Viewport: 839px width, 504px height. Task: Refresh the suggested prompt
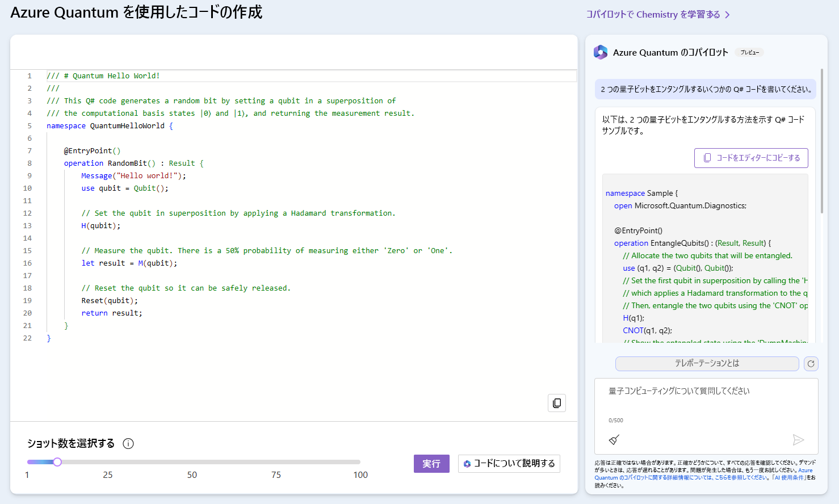(811, 364)
